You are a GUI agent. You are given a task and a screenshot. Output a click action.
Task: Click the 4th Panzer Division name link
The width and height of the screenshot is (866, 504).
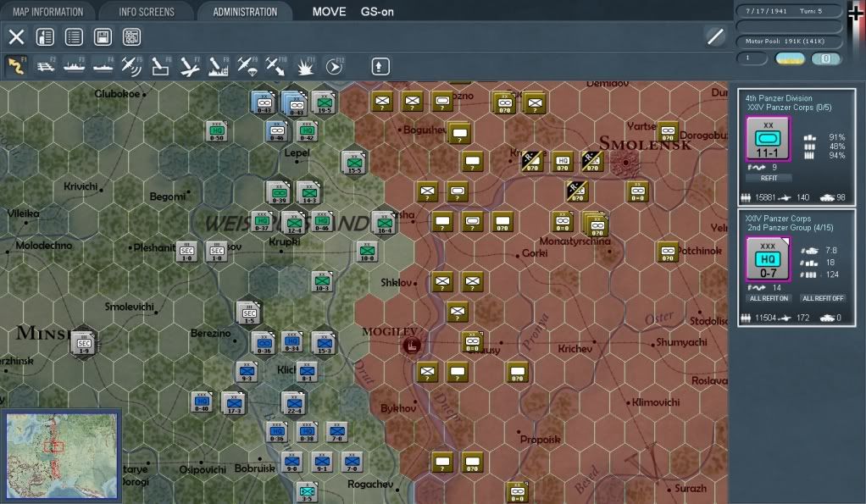click(x=779, y=98)
